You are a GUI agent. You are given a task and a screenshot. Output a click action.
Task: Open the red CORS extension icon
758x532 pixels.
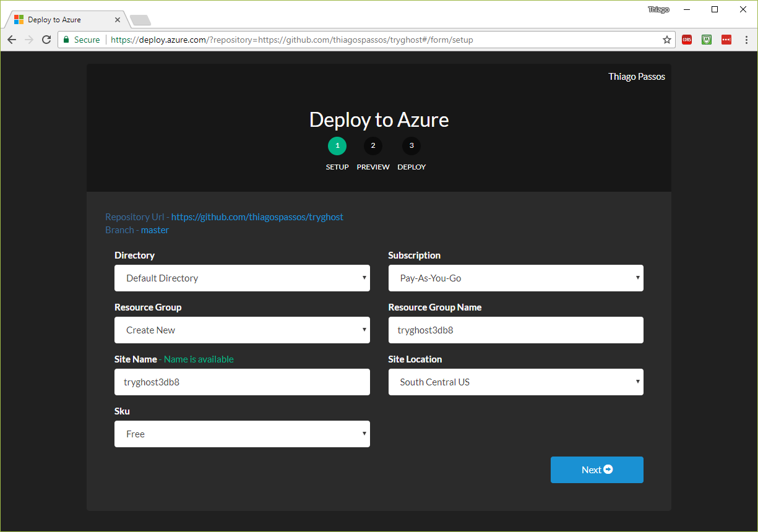(x=687, y=40)
